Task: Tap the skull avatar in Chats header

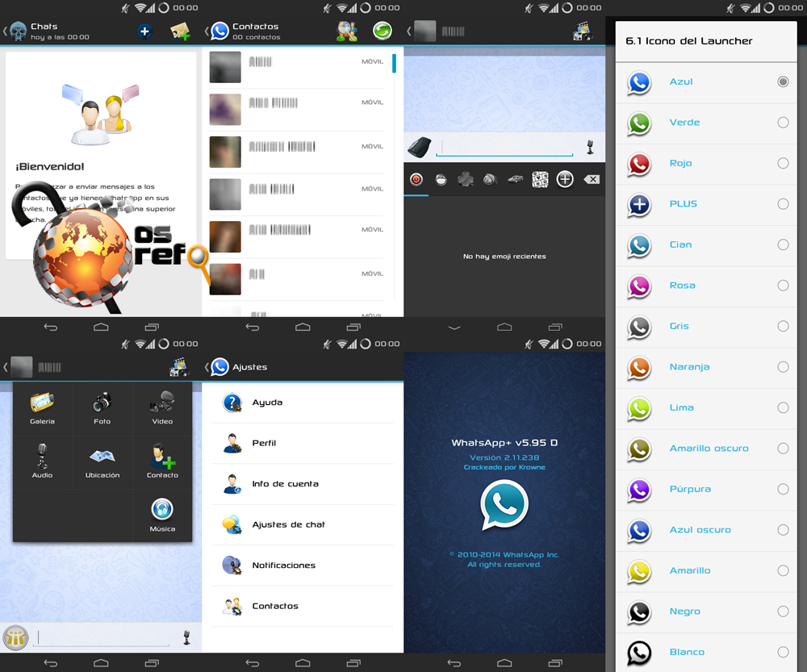Action: 19,31
